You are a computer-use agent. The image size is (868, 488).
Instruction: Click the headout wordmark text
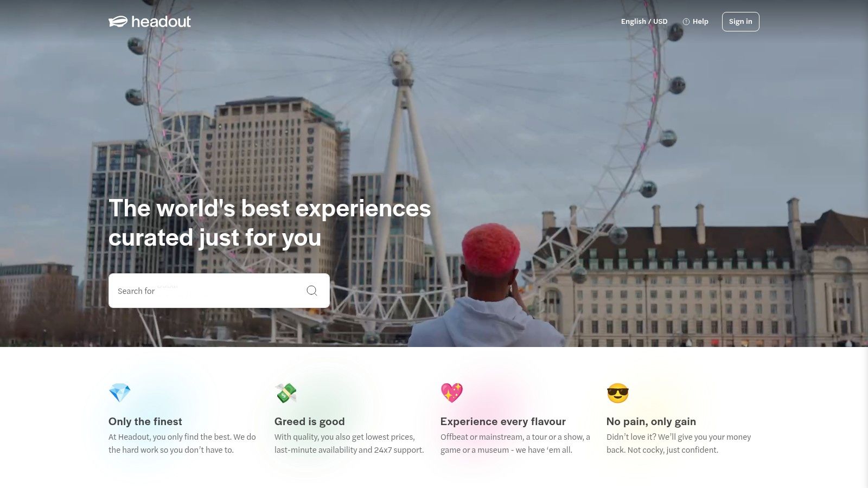click(161, 22)
